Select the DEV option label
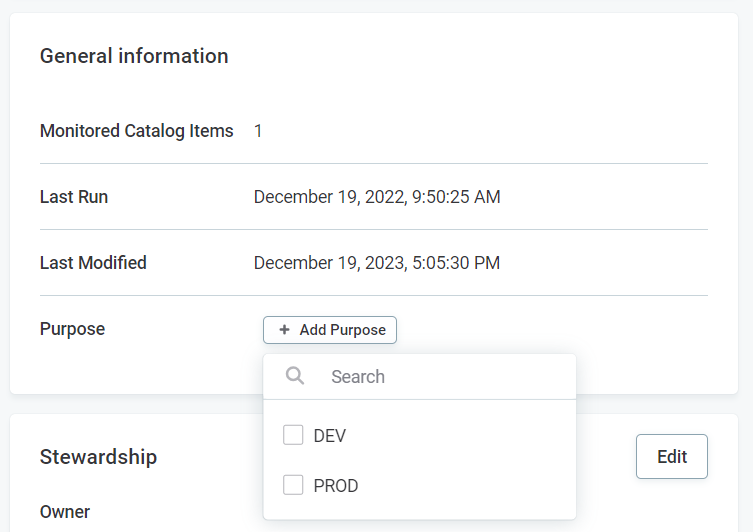 point(330,436)
